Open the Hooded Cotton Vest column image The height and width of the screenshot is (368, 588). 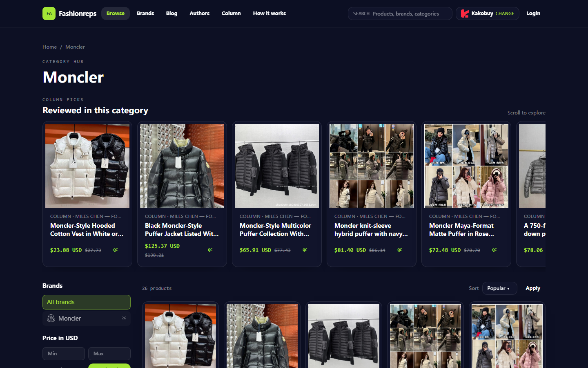[x=87, y=166]
